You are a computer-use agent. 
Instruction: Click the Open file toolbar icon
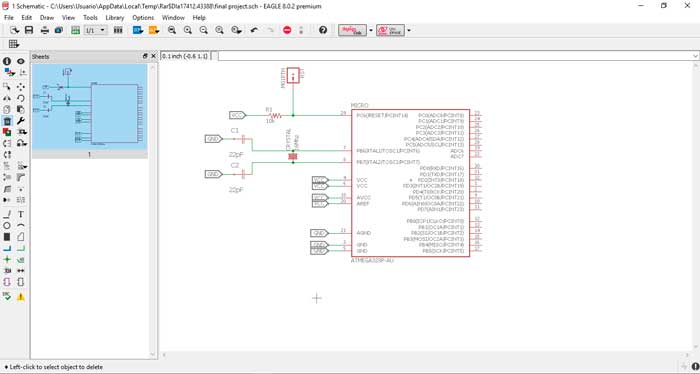15,30
